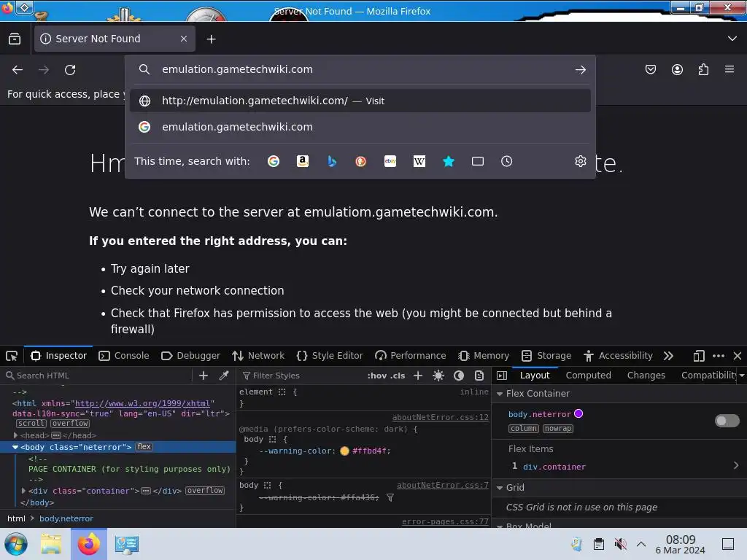Click the Go arrow in the URL bar
This screenshot has width=747, height=560.
(x=580, y=70)
